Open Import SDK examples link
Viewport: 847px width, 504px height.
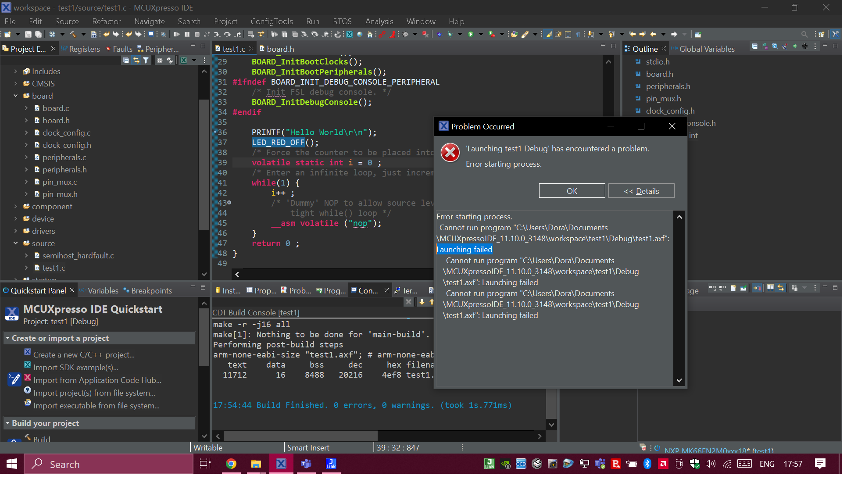coord(76,368)
